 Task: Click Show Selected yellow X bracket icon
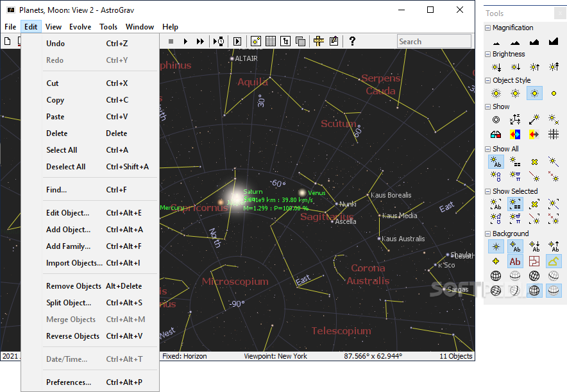tap(534, 204)
